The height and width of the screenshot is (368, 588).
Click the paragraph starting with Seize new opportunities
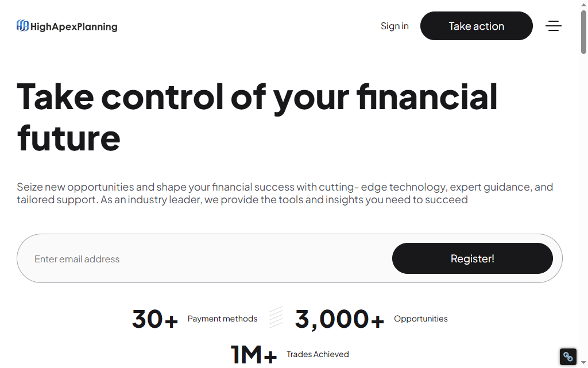point(285,193)
